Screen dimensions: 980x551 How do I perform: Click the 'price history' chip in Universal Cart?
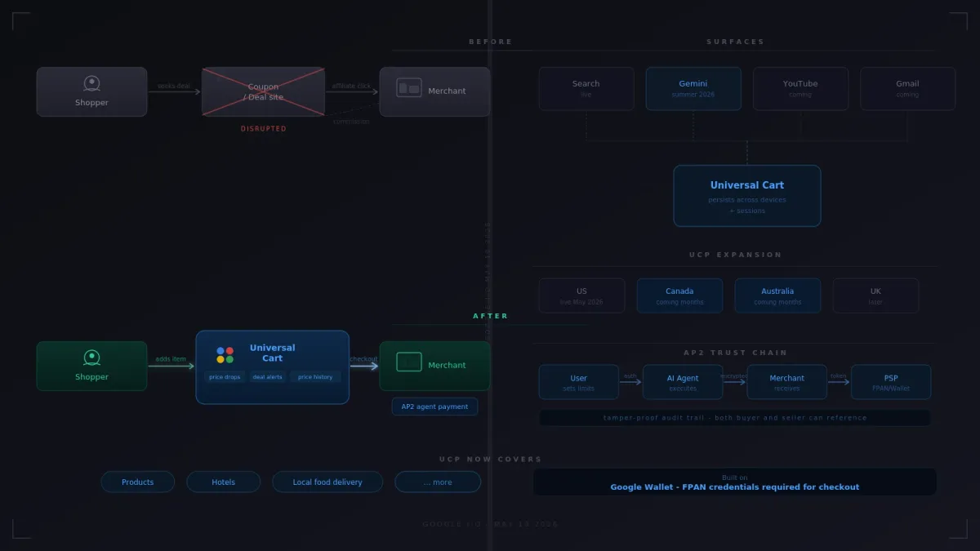click(x=315, y=377)
